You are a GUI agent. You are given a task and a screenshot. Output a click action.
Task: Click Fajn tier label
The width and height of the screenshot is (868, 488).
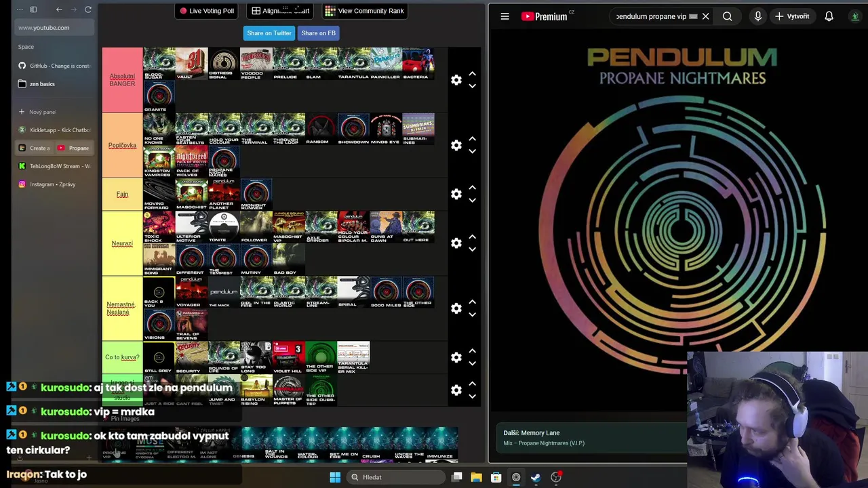point(122,194)
